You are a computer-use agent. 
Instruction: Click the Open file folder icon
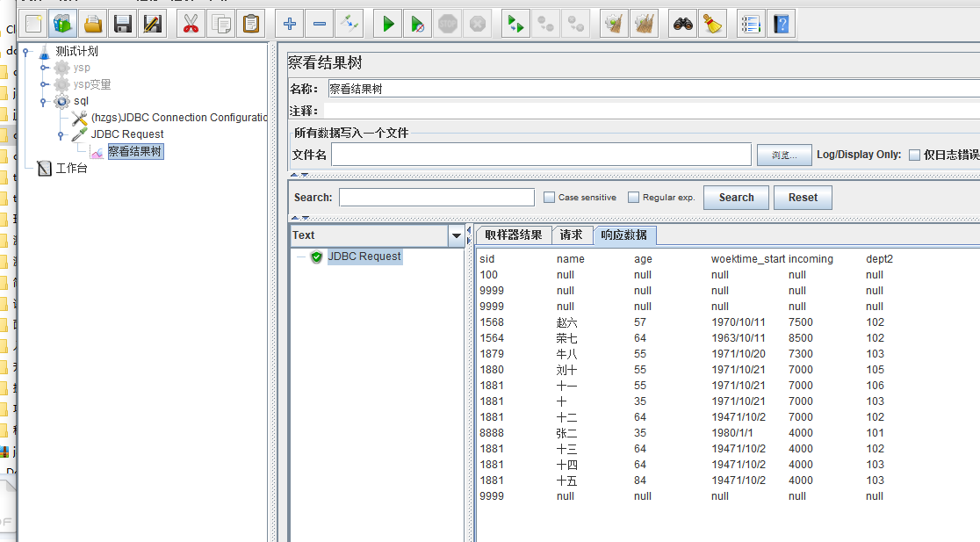pyautogui.click(x=93, y=25)
